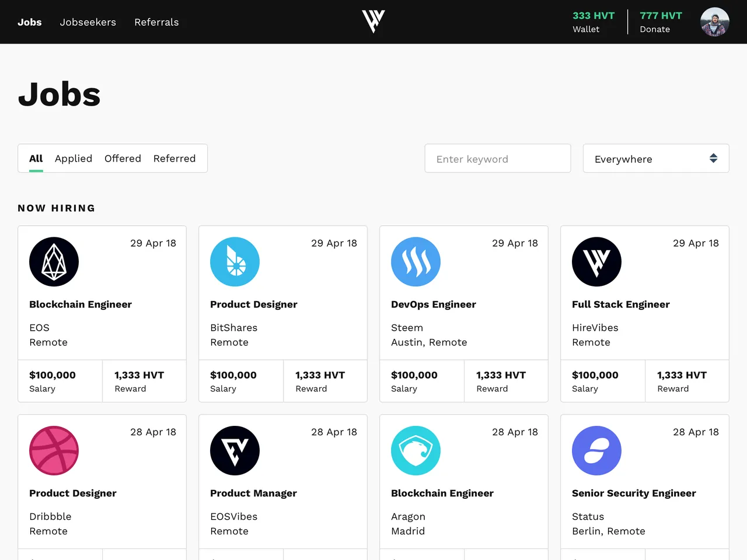The height and width of the screenshot is (560, 747).
Task: Switch to the Offered tab
Action: (x=123, y=159)
